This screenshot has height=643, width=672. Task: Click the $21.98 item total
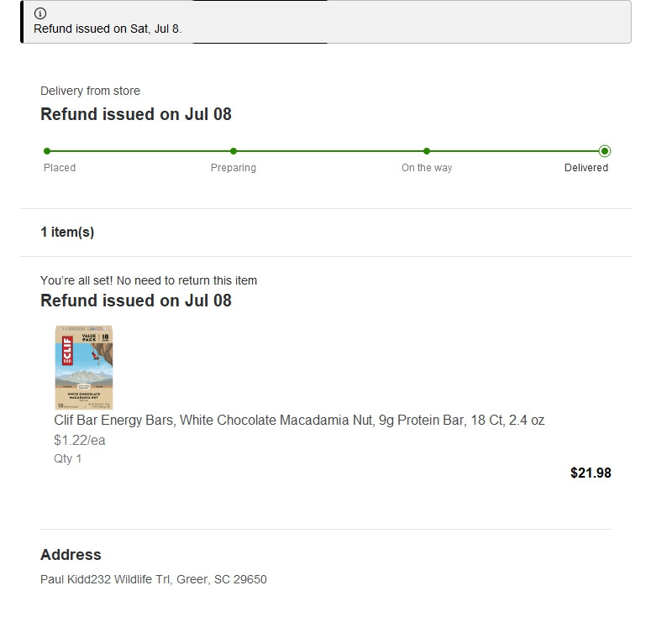(x=591, y=473)
